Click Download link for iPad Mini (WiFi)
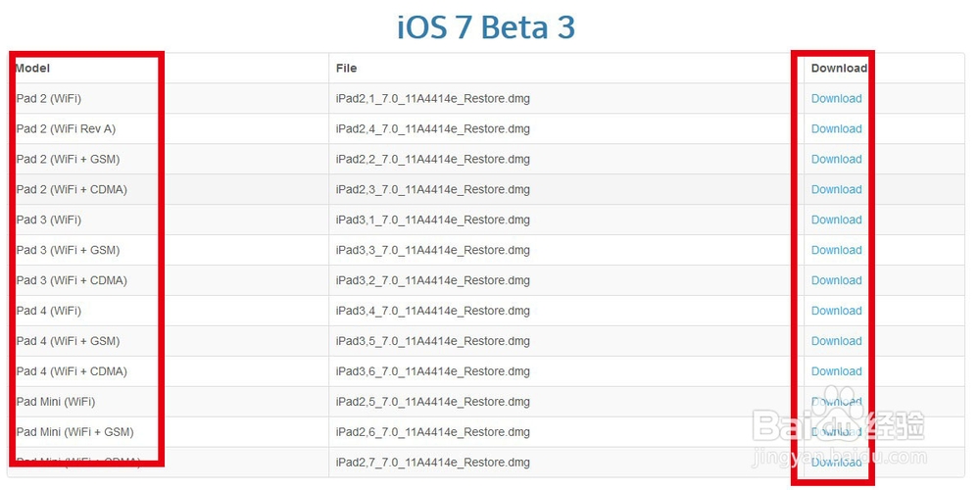Screen dimensions: 980x490 (836, 402)
